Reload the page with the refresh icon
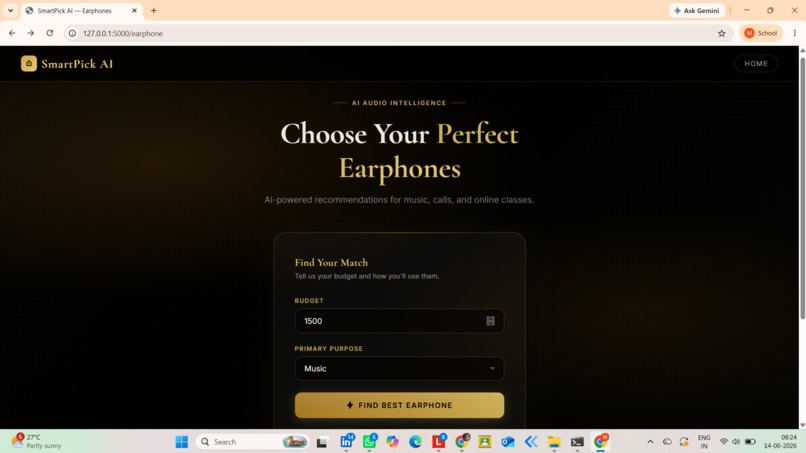This screenshot has width=806, height=453. coord(50,33)
